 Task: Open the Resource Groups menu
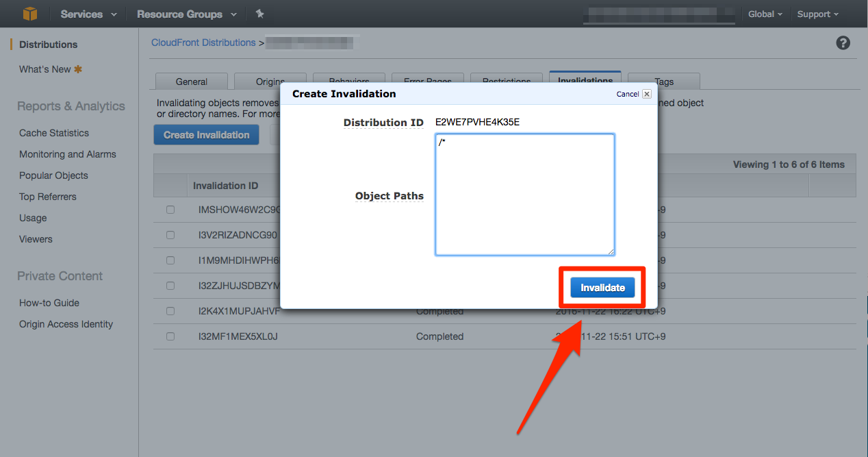[x=180, y=14]
